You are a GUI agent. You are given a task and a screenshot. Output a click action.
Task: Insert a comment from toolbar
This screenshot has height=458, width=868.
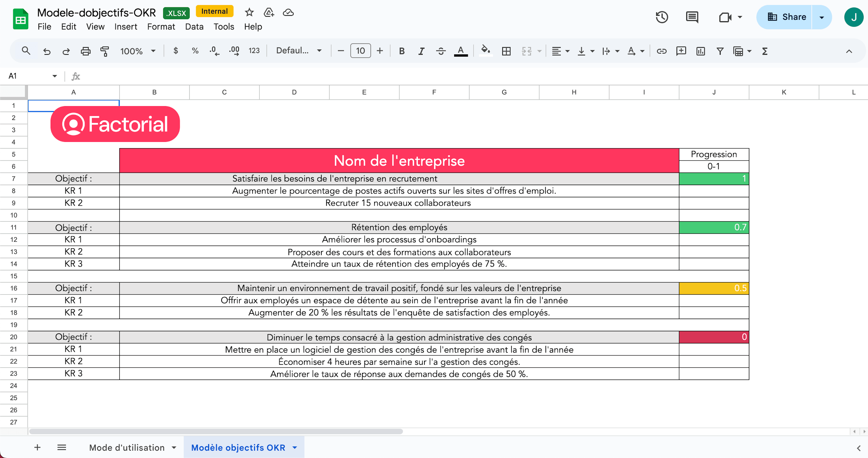(x=681, y=51)
